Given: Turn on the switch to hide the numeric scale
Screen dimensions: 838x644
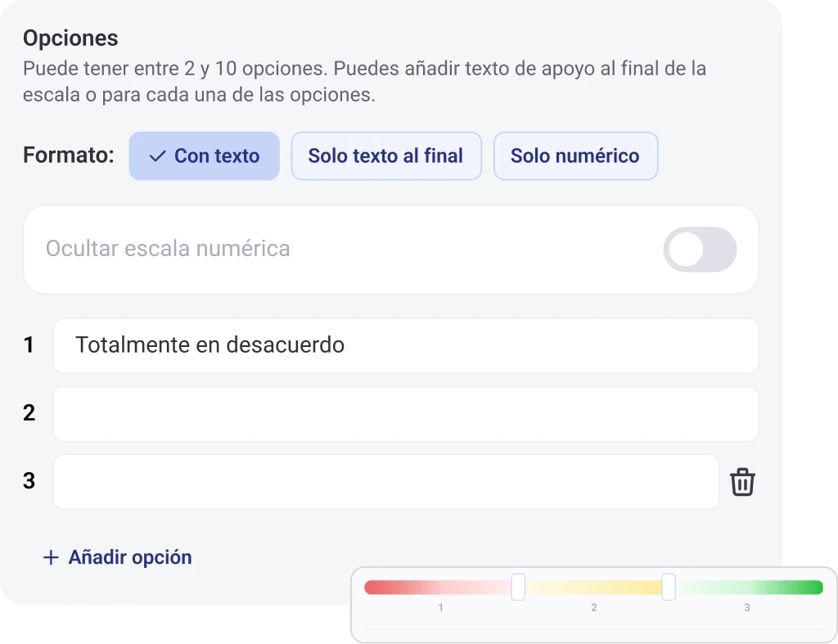Looking at the screenshot, I should pos(700,250).
